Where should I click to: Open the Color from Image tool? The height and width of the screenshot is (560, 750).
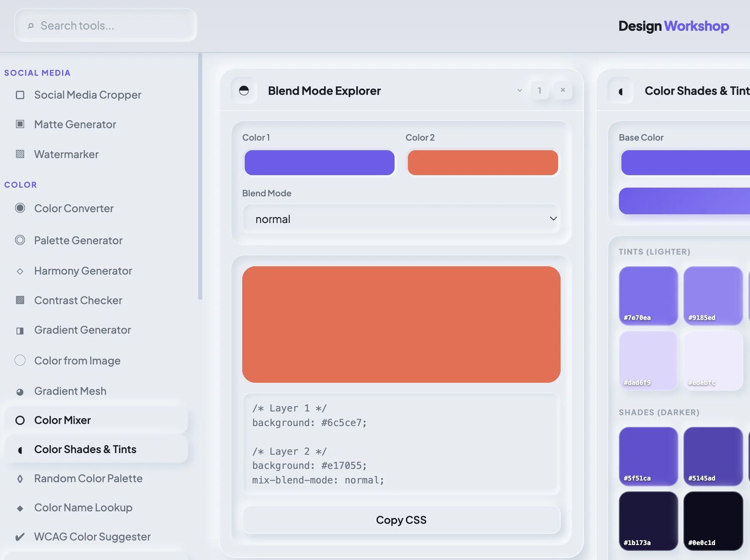click(x=77, y=361)
